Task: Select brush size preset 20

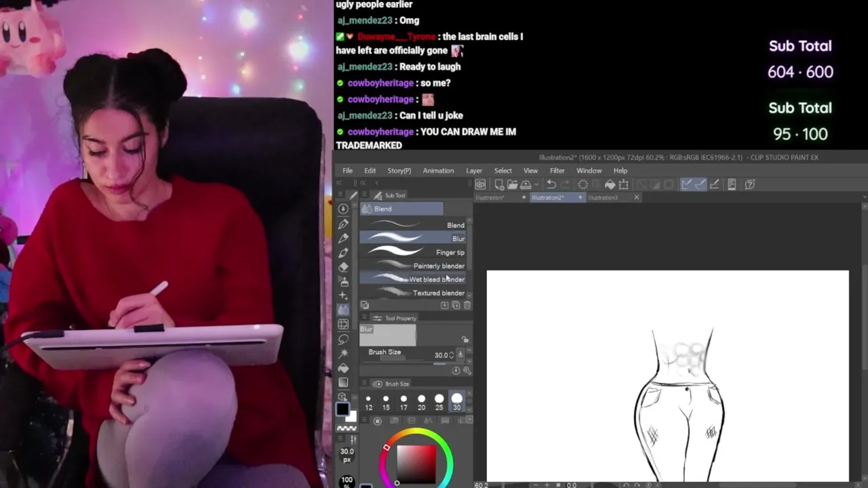Action: pyautogui.click(x=421, y=403)
